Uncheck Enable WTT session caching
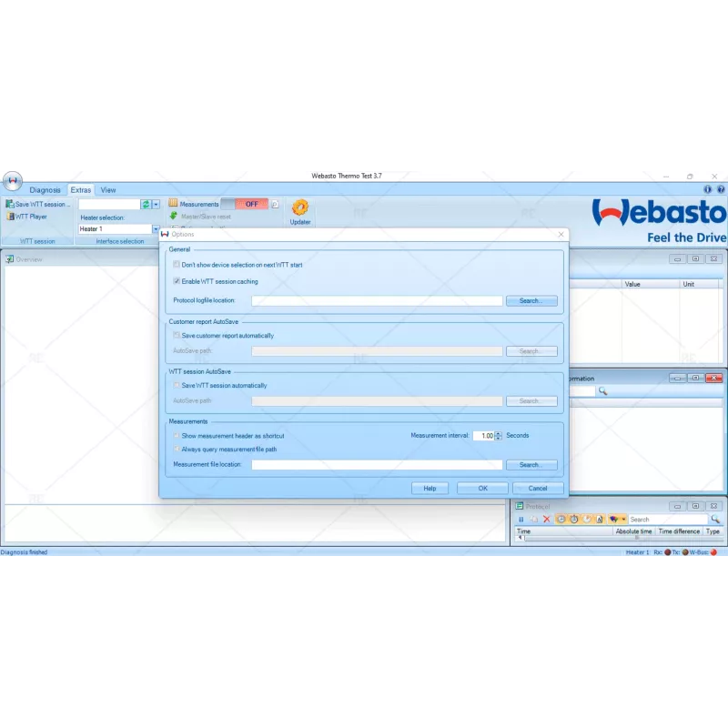728x728 pixels. tap(176, 281)
